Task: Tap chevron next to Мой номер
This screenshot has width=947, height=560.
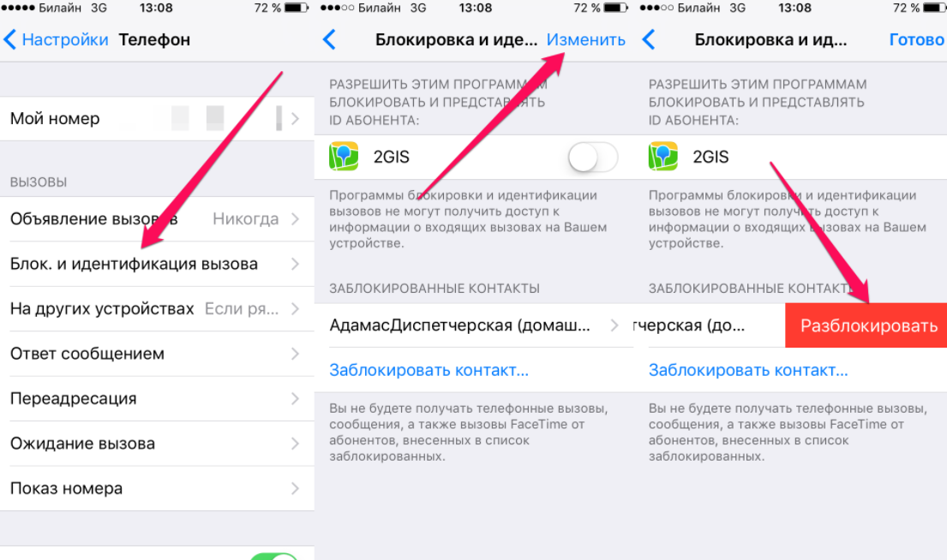Action: [296, 119]
